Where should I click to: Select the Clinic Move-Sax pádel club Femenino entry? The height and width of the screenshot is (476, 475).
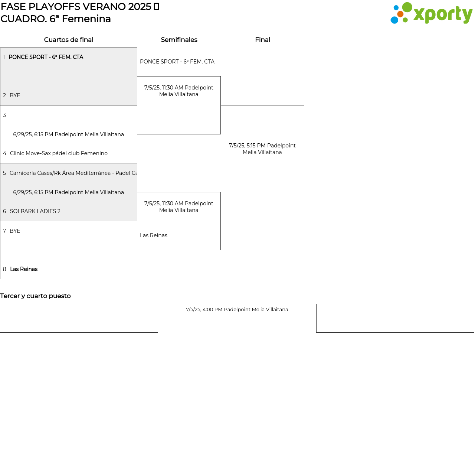(x=59, y=153)
